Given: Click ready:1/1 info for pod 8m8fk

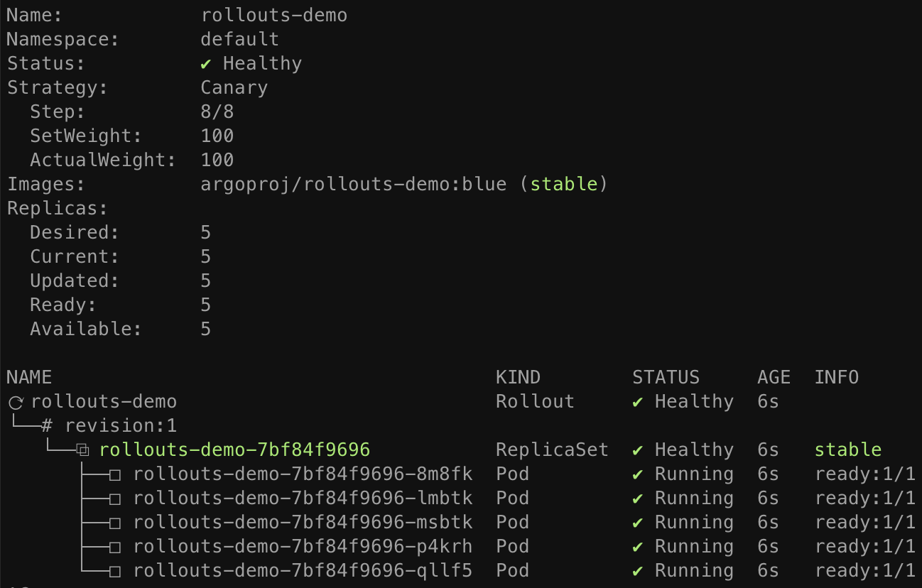Looking at the screenshot, I should click(865, 474).
